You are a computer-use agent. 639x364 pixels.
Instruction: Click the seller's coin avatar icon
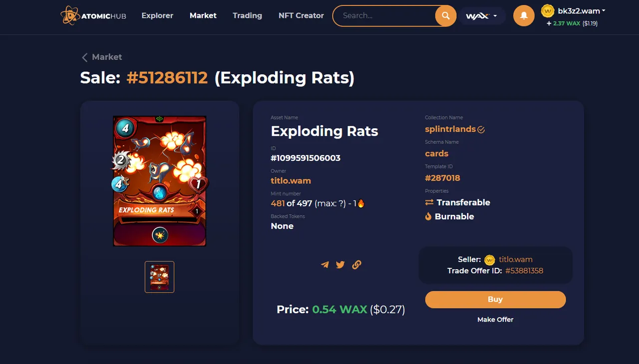click(490, 260)
